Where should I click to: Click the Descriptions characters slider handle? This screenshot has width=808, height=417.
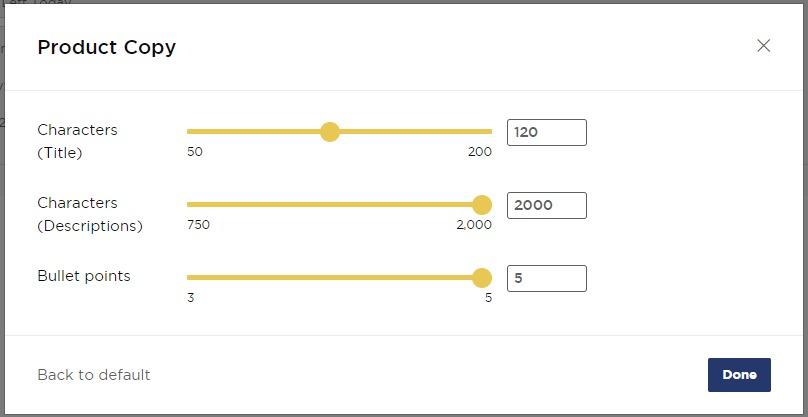482,205
